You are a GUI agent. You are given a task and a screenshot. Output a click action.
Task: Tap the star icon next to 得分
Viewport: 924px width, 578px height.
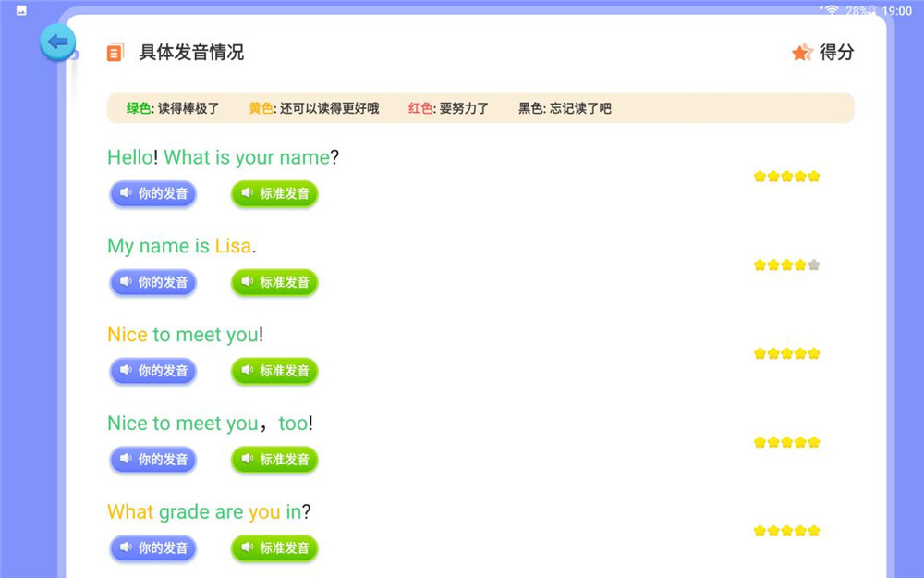point(801,53)
